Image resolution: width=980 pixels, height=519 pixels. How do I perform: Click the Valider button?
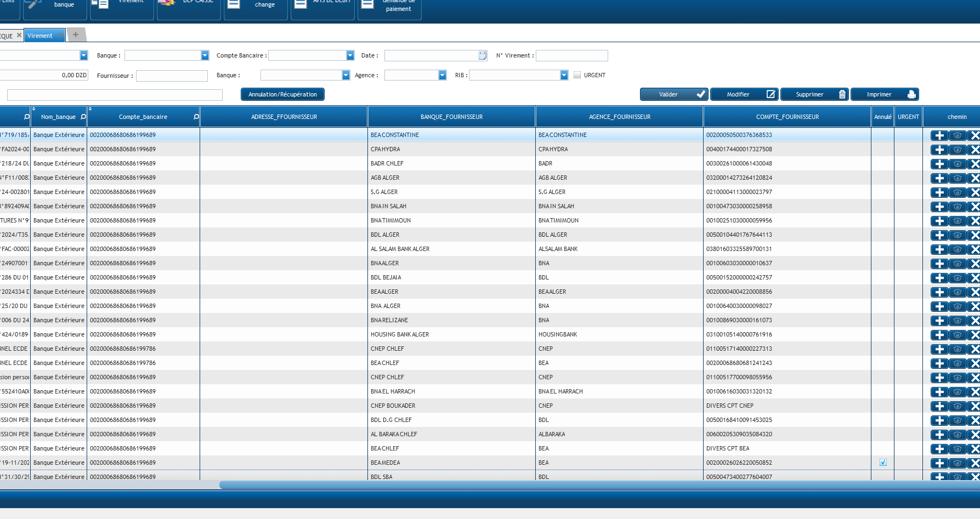673,94
